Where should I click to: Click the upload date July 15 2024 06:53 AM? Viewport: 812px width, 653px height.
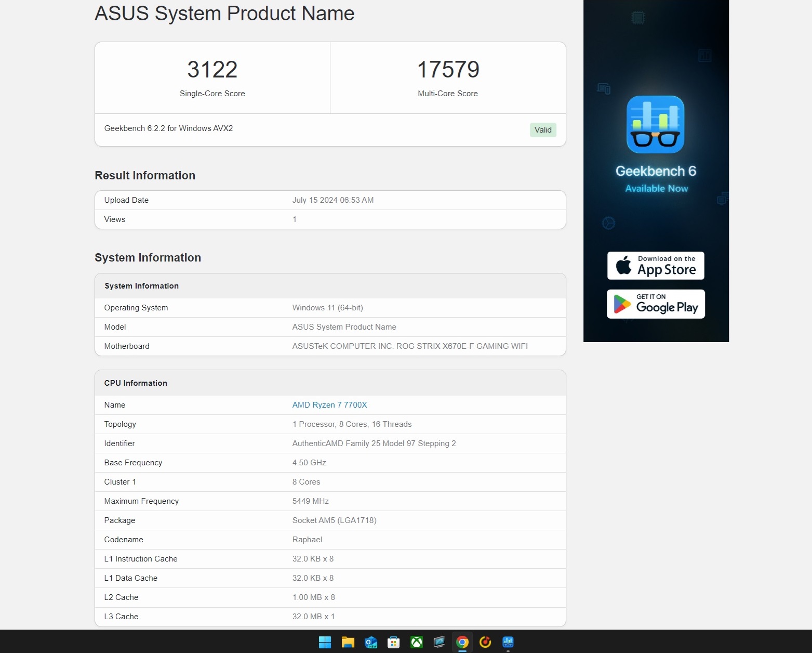[x=333, y=200]
